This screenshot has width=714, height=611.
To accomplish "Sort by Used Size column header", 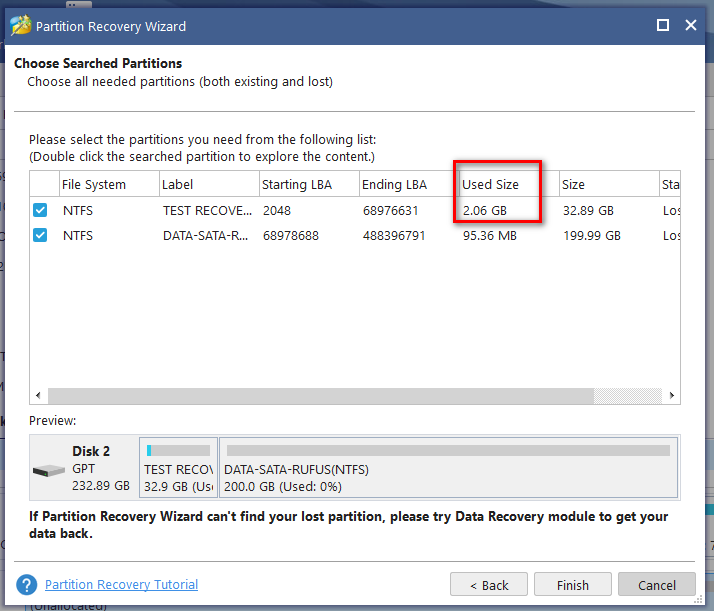I will point(509,184).
